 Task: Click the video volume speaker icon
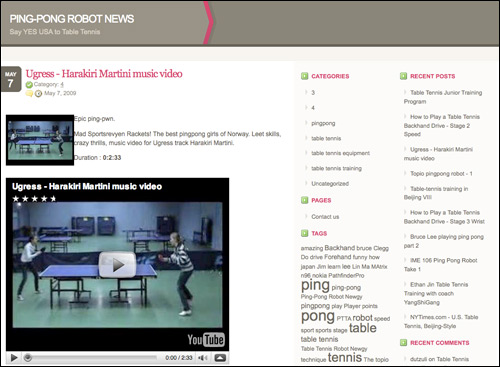[203, 358]
